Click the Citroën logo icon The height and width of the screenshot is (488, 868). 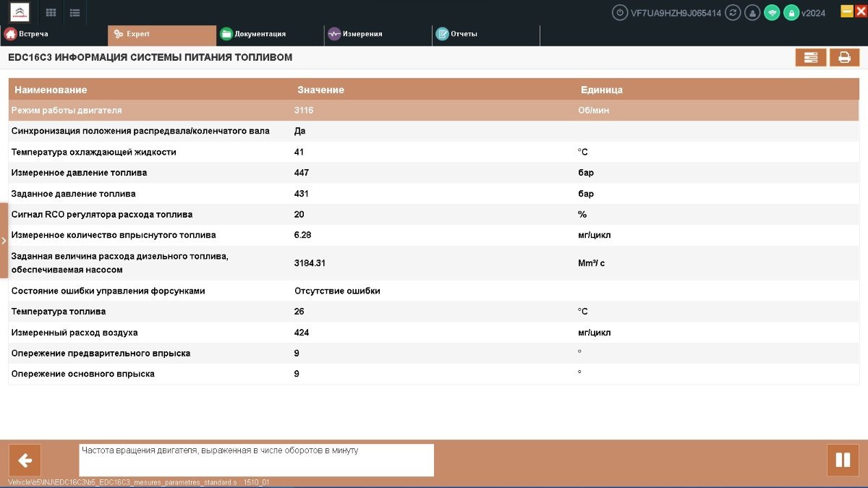pos(20,12)
